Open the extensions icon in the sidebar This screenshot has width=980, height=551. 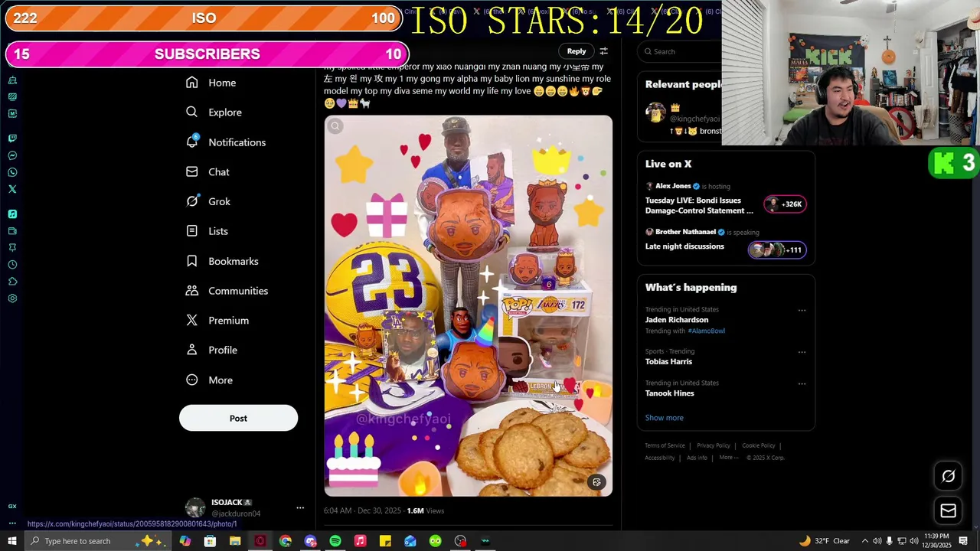click(12, 282)
